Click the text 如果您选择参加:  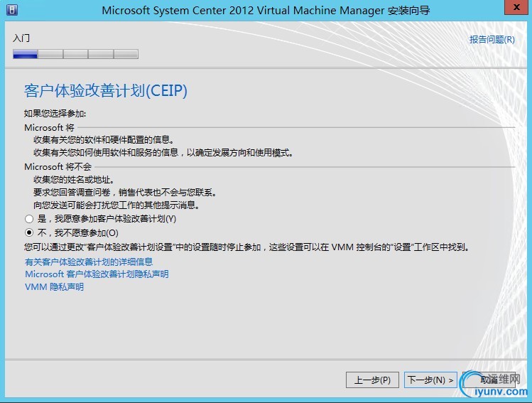click(x=55, y=114)
